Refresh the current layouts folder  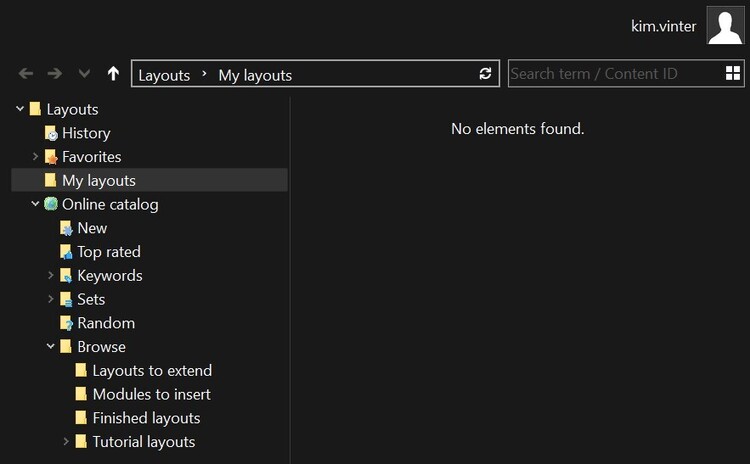point(486,74)
